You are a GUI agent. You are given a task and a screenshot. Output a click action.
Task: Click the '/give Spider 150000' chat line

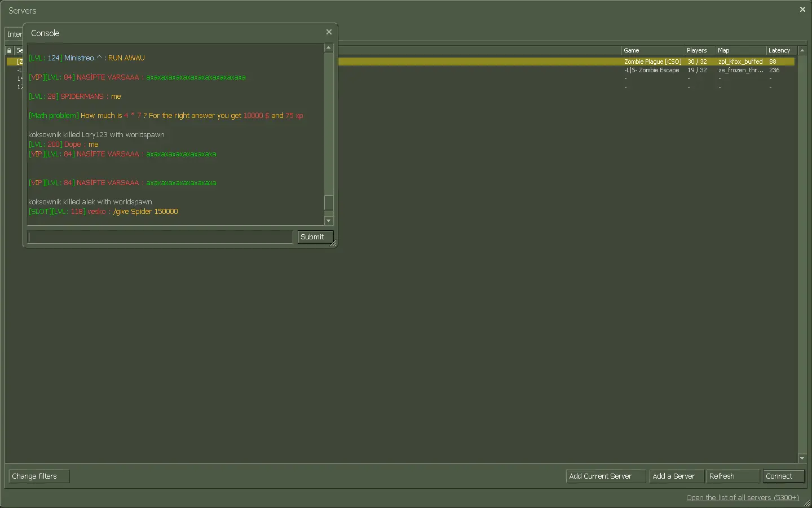pos(103,212)
